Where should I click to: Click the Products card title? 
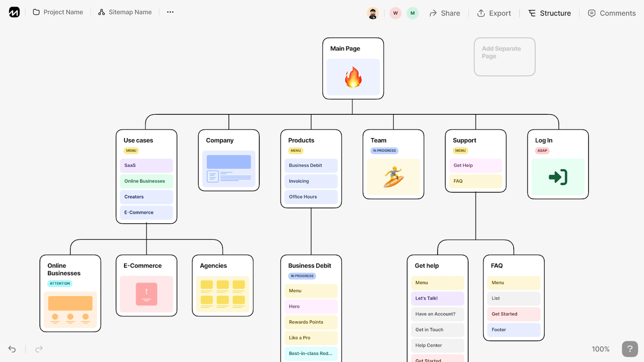(301, 140)
